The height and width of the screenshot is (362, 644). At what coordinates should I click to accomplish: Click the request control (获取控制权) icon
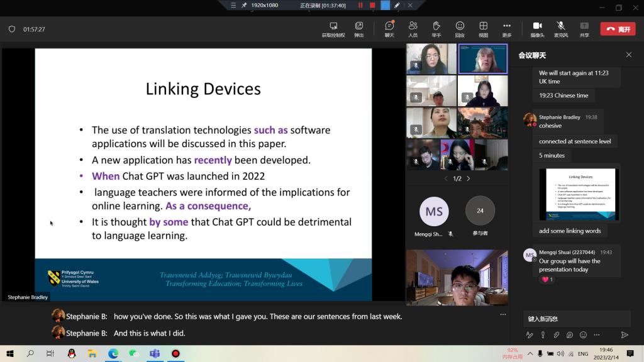(x=333, y=26)
